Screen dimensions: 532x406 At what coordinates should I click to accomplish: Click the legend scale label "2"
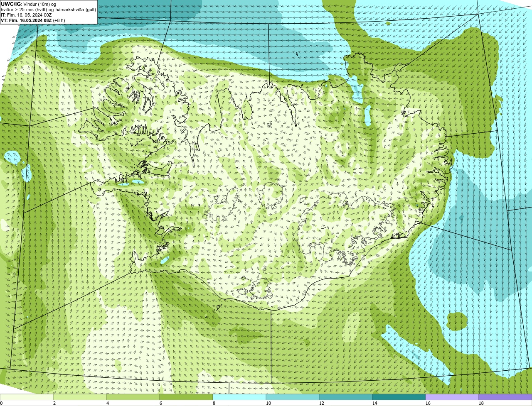(54, 403)
